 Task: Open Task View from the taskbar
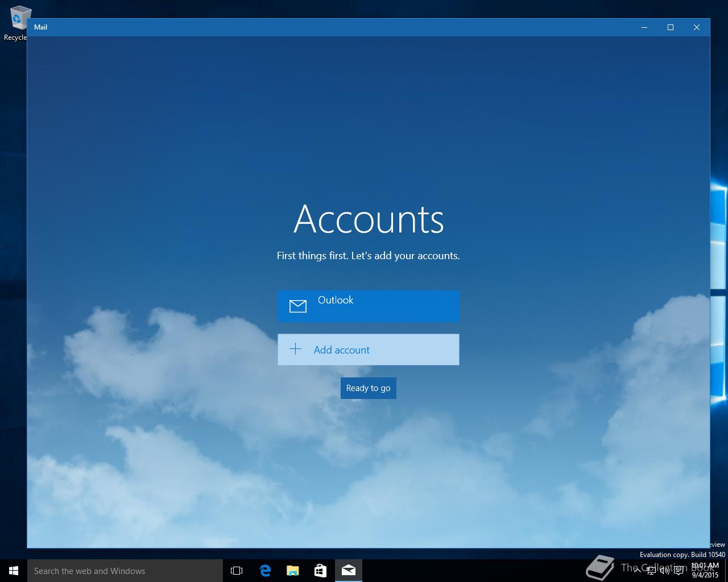tap(237, 571)
